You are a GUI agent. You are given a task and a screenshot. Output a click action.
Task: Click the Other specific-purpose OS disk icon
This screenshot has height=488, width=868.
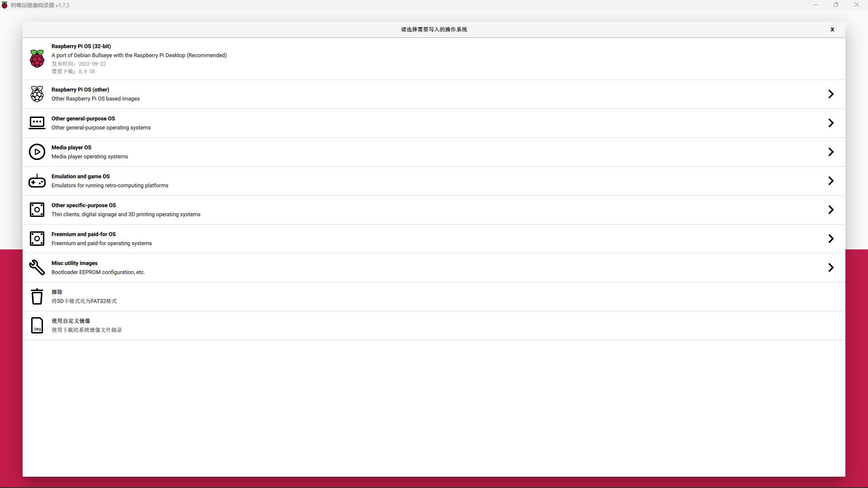pos(37,210)
